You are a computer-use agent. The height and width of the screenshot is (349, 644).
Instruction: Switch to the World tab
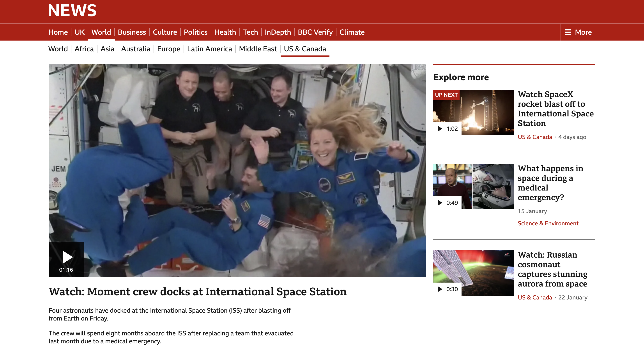tap(101, 32)
